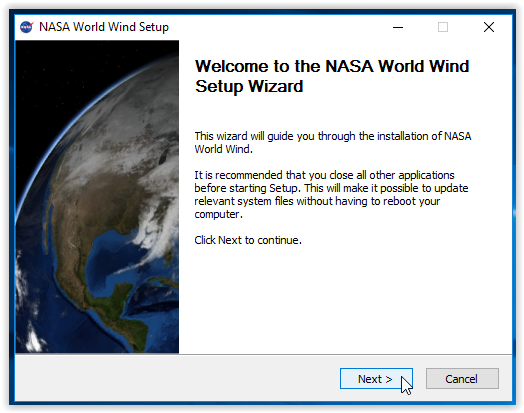Viewport: 524px width, 413px height.
Task: Click the disabled maximize button
Action: 443,27
